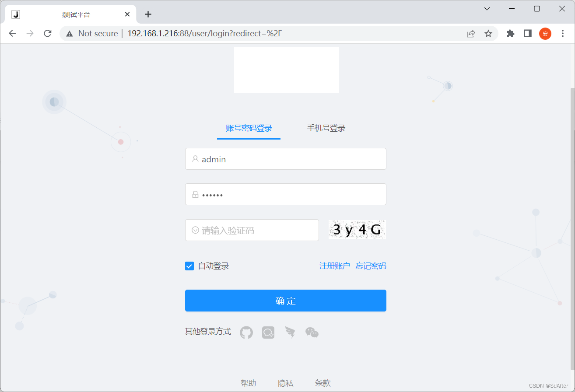The image size is (575, 392).
Task: Open the orange profile avatar
Action: 545,33
